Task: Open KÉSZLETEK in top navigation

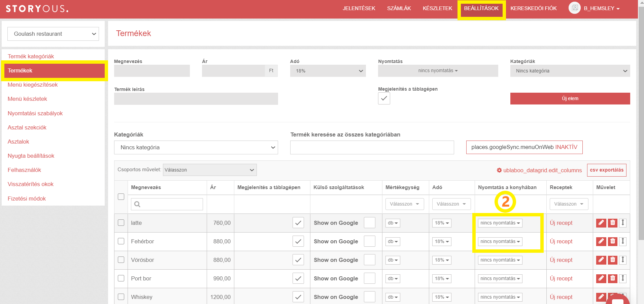Action: pyautogui.click(x=437, y=8)
